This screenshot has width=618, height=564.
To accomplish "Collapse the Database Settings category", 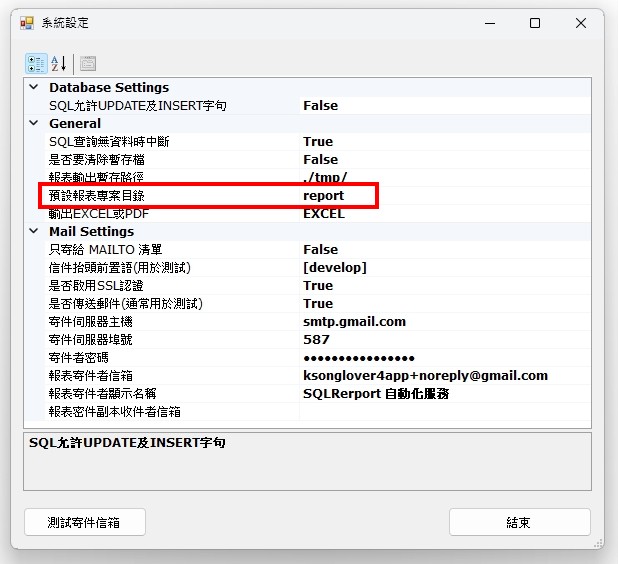I will (x=34, y=88).
